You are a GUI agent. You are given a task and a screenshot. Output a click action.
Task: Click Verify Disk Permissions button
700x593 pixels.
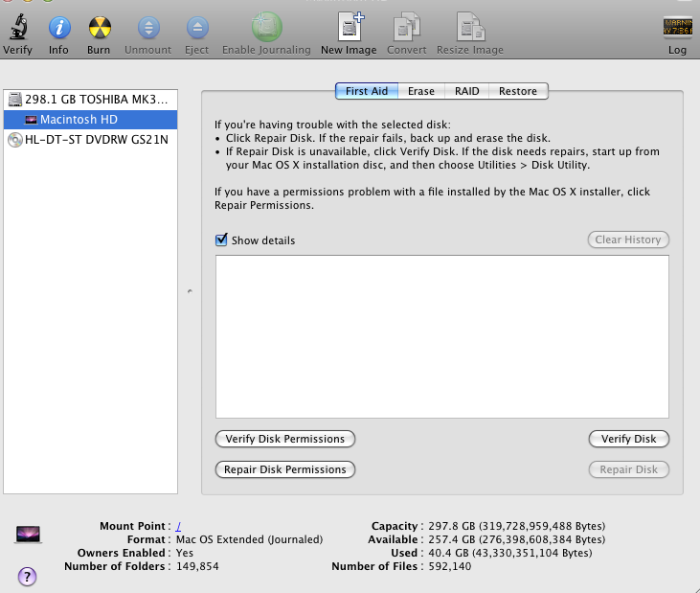tap(284, 439)
